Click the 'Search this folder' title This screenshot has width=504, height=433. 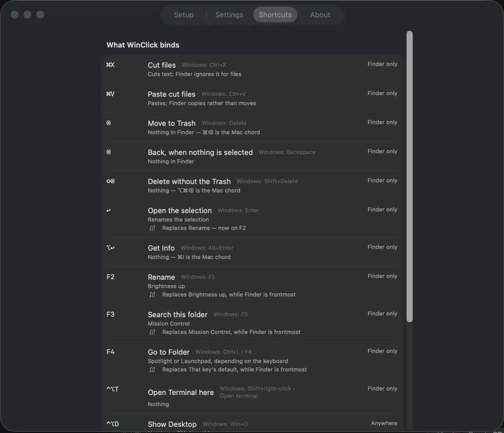click(x=177, y=315)
